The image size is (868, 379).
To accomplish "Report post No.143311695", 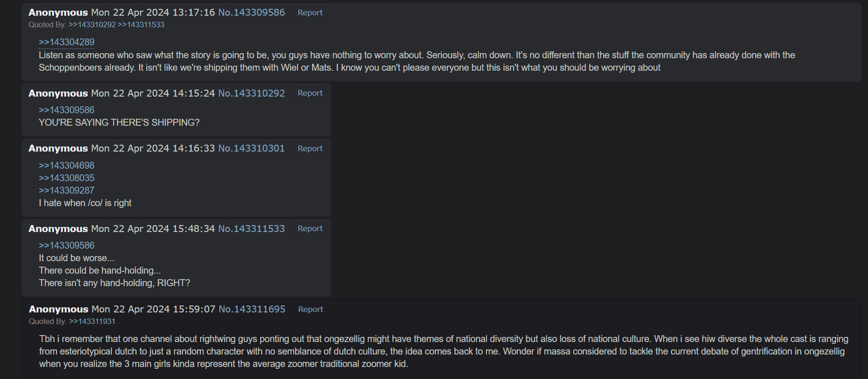I will pos(310,309).
